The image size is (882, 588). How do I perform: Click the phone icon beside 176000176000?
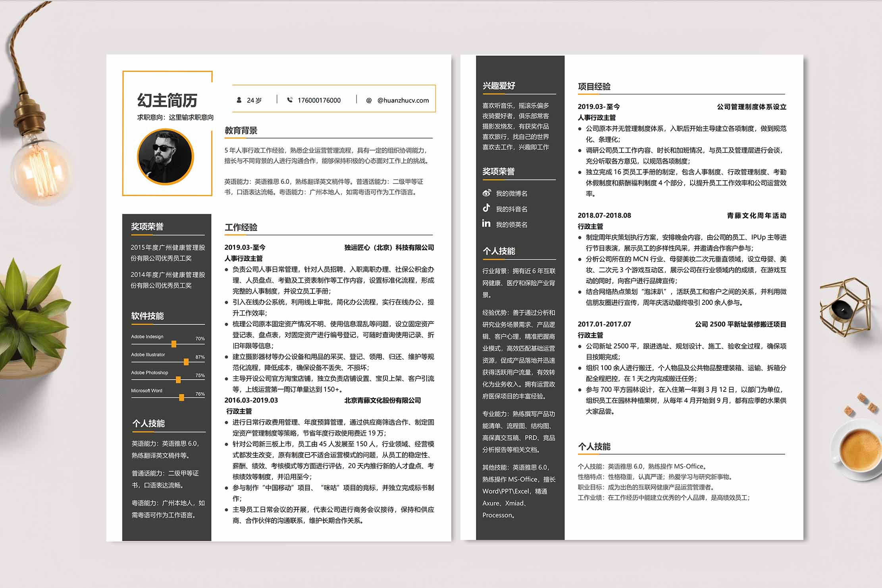point(290,100)
